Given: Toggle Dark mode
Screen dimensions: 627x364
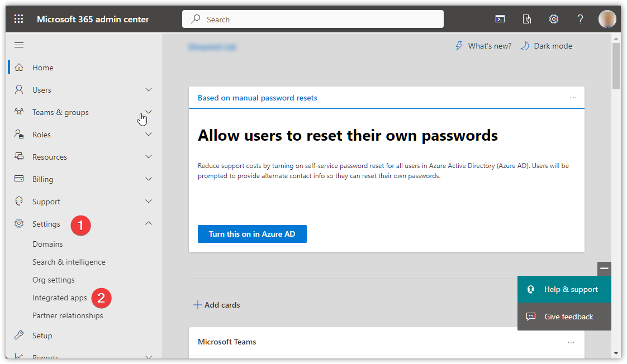Looking at the screenshot, I should pos(546,46).
